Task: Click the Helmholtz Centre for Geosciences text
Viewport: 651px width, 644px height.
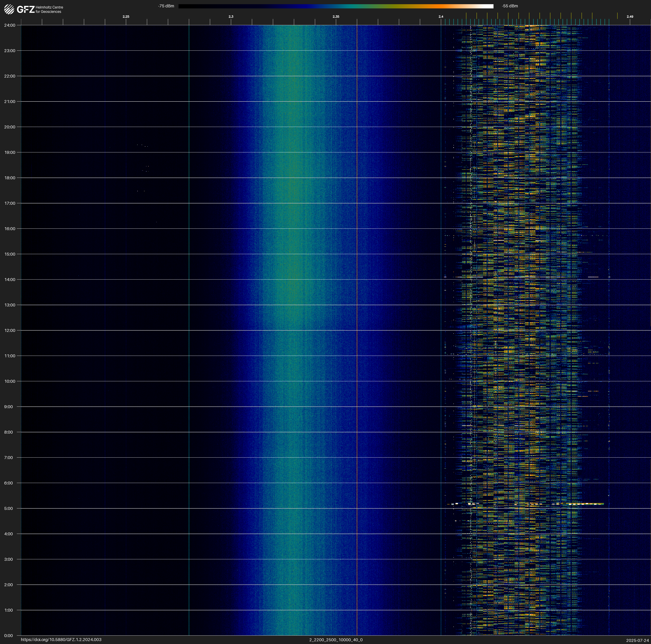Action: tap(49, 9)
